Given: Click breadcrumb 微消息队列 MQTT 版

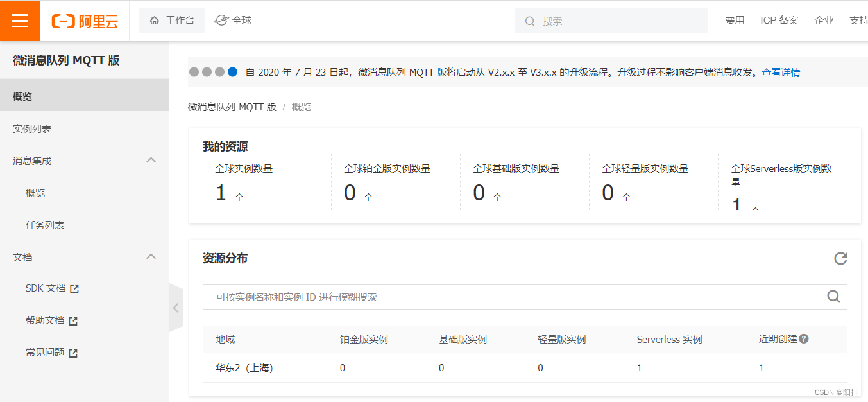Looking at the screenshot, I should (x=232, y=107).
